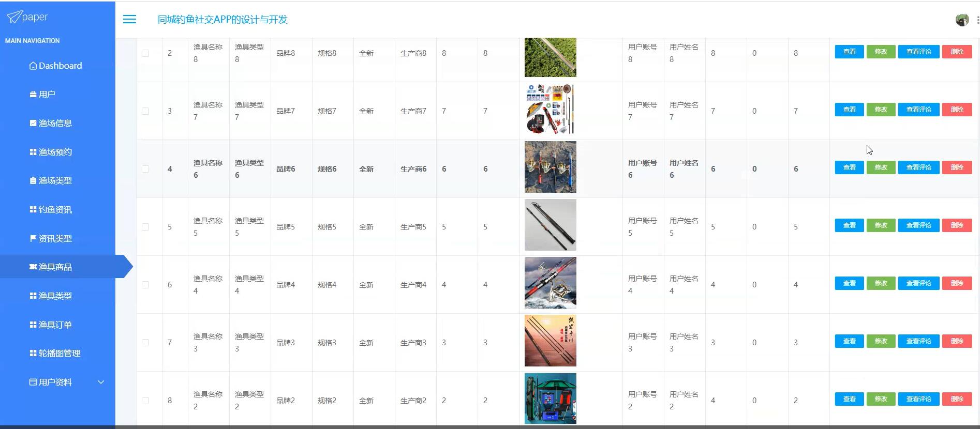Click 修改 button for 渔具名称6
980x429 pixels.
click(881, 167)
